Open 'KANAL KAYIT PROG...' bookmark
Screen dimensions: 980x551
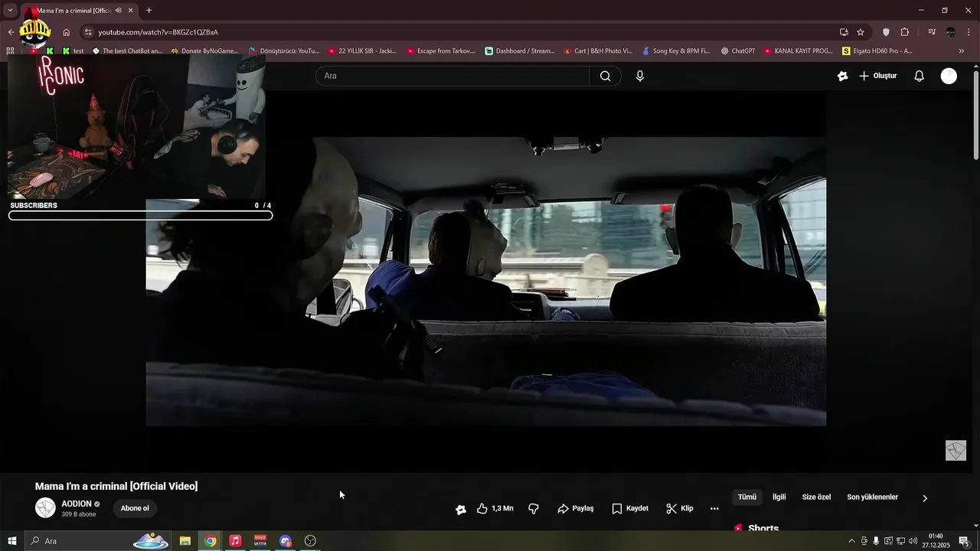(x=798, y=51)
